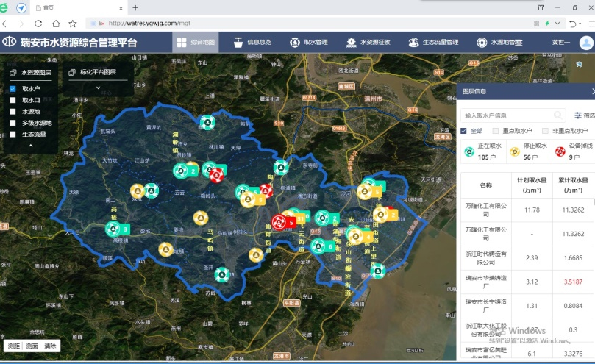The image size is (595, 364).
Task: Open the 筛选 filter options
Action: tap(585, 115)
